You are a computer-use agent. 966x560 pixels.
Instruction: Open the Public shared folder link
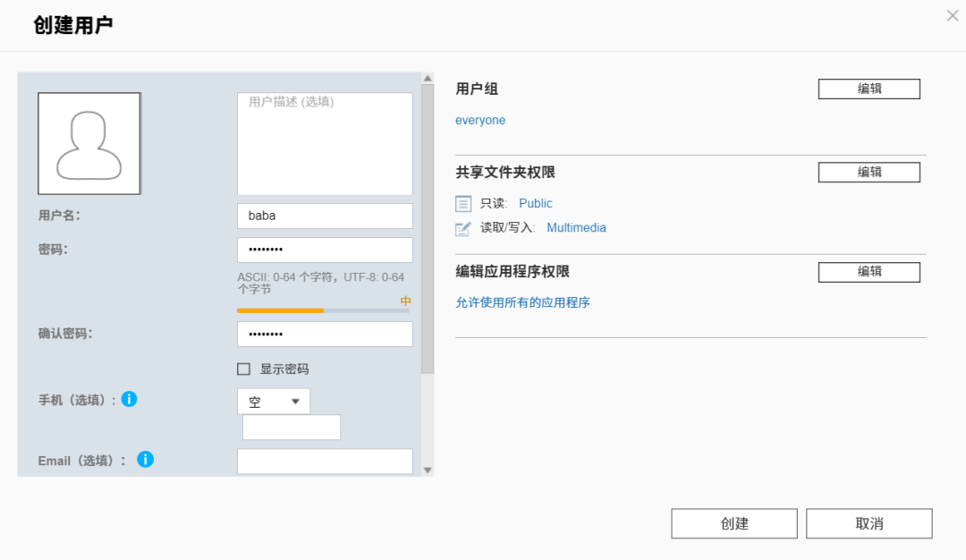click(536, 203)
